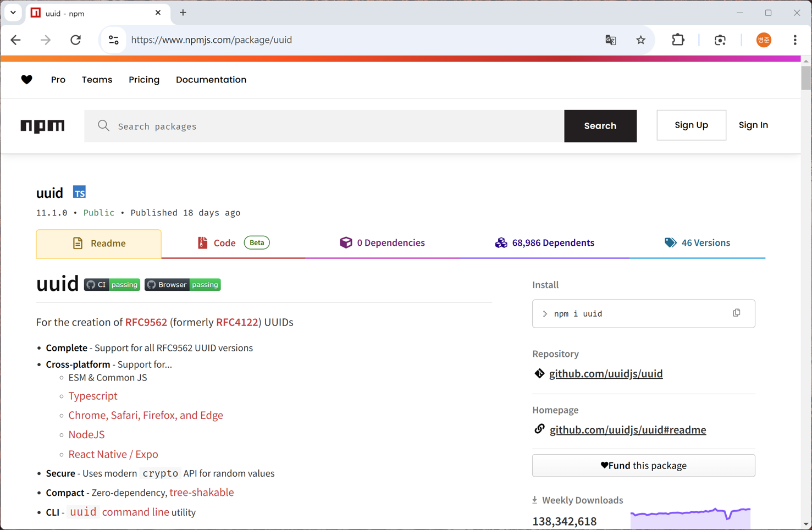Open the RFC9562 link
Screen dimensions: 812x530
click(146, 322)
